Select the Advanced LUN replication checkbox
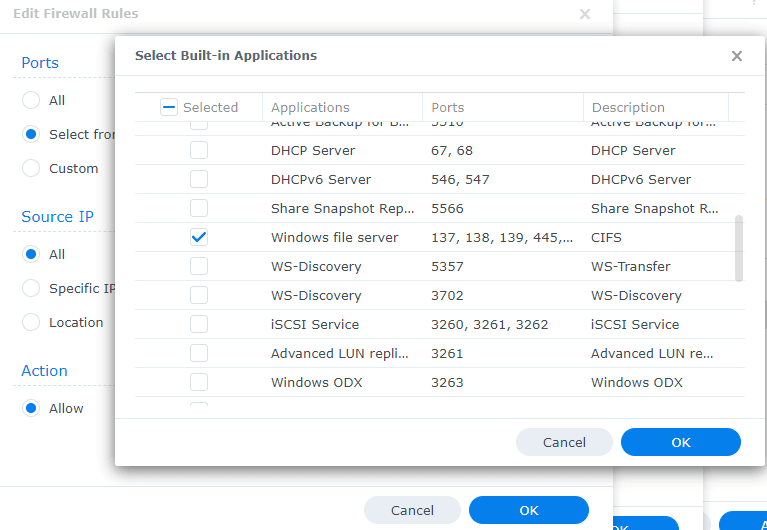Image resolution: width=767 pixels, height=530 pixels. click(199, 353)
